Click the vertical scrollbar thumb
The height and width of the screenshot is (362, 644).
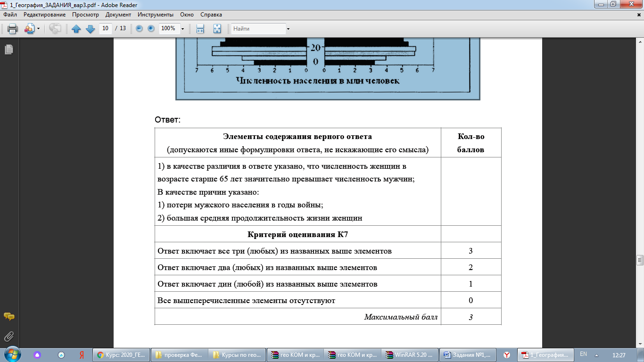coord(640,259)
